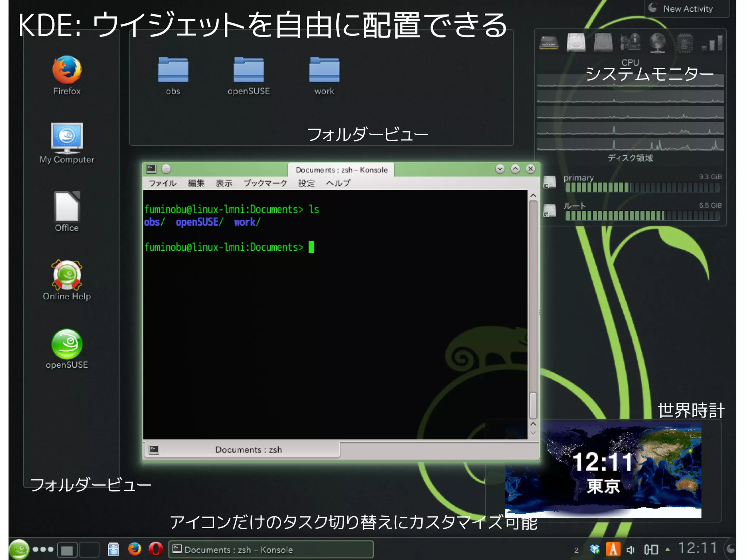Click the primary disk usage bar
Viewport: 747px width, 560px height.
642,188
